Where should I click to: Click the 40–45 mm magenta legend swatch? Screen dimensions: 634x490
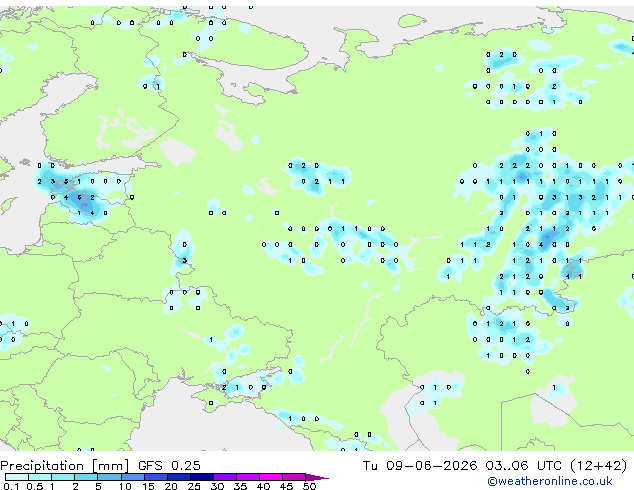(271, 477)
